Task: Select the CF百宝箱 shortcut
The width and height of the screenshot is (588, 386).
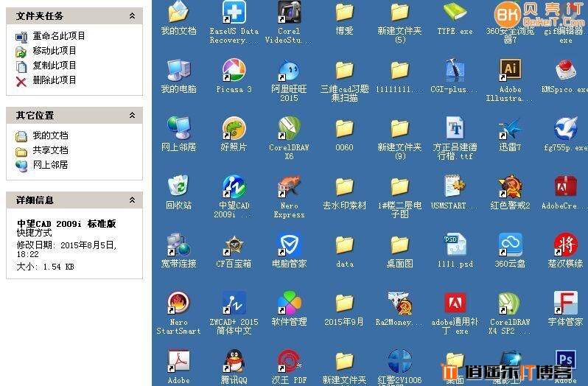Action: pos(234,244)
